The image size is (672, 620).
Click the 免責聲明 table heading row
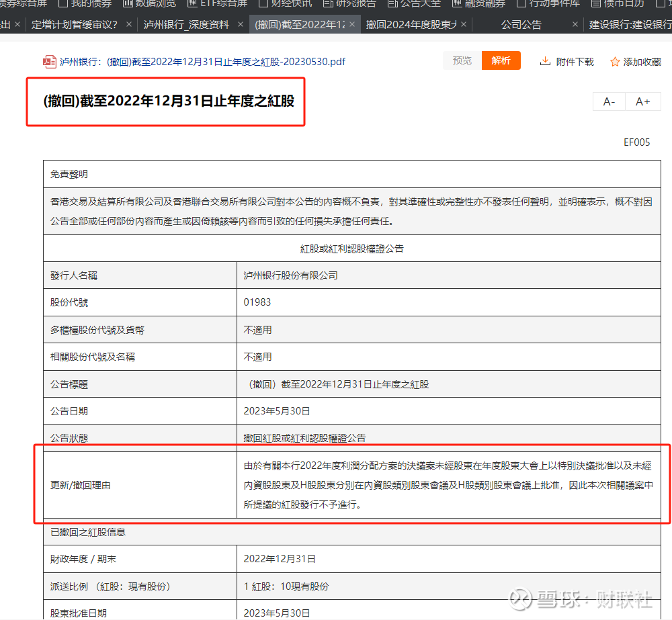coord(352,174)
